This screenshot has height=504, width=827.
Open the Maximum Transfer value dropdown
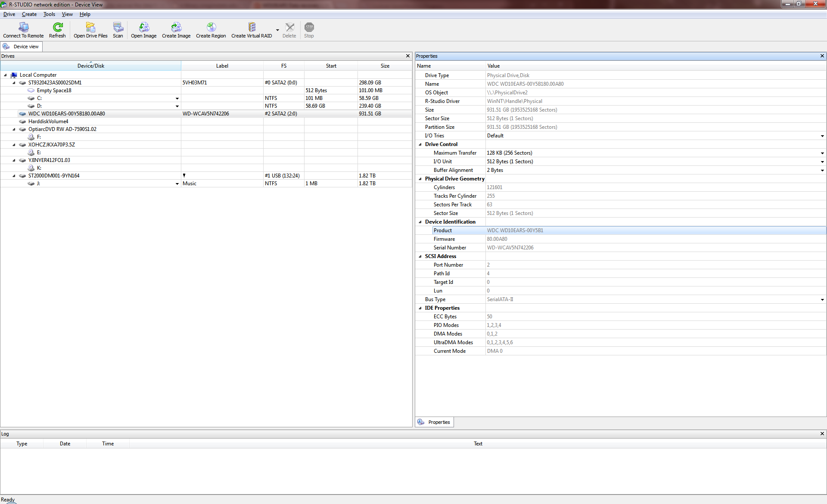point(822,153)
